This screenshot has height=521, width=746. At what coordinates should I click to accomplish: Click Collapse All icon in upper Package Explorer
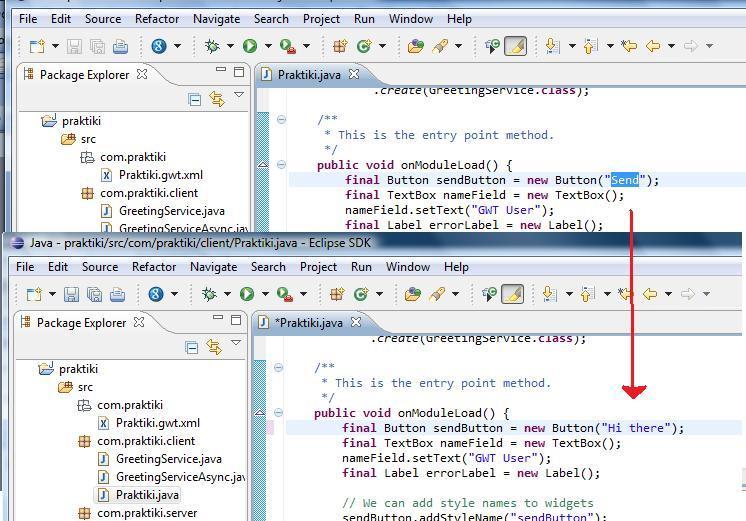(x=194, y=99)
